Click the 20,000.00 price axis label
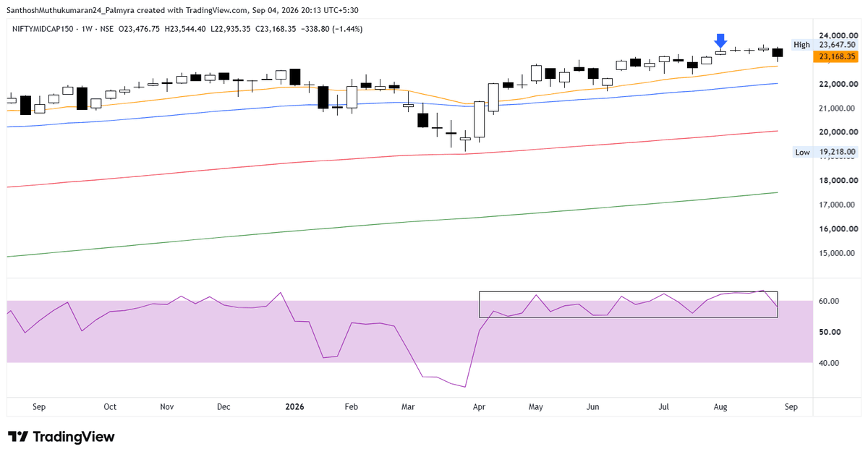 coord(838,132)
